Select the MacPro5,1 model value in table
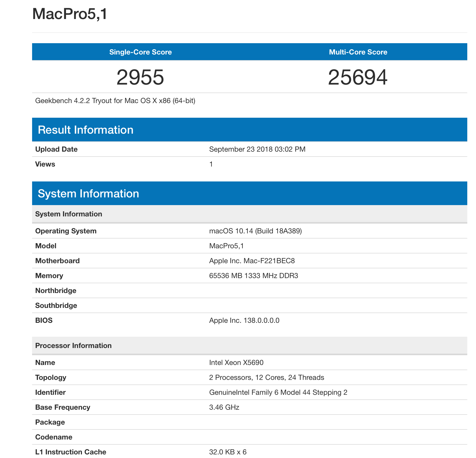The image size is (476, 458). [x=226, y=246]
